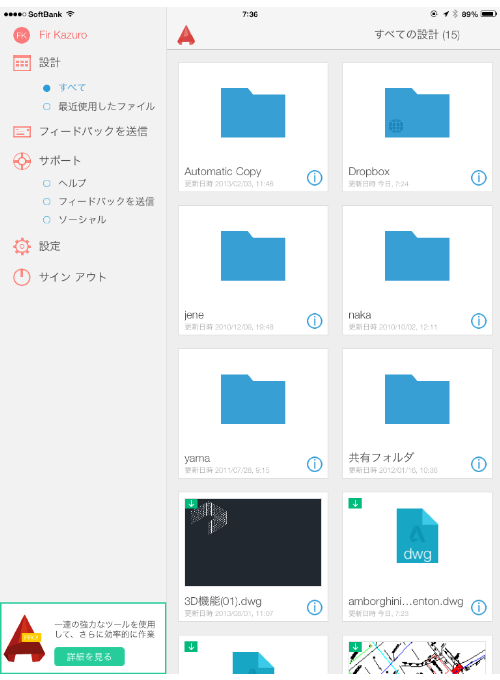Select 最近使用したファイル radio option
Screen dimensions: 500x680
[47, 107]
